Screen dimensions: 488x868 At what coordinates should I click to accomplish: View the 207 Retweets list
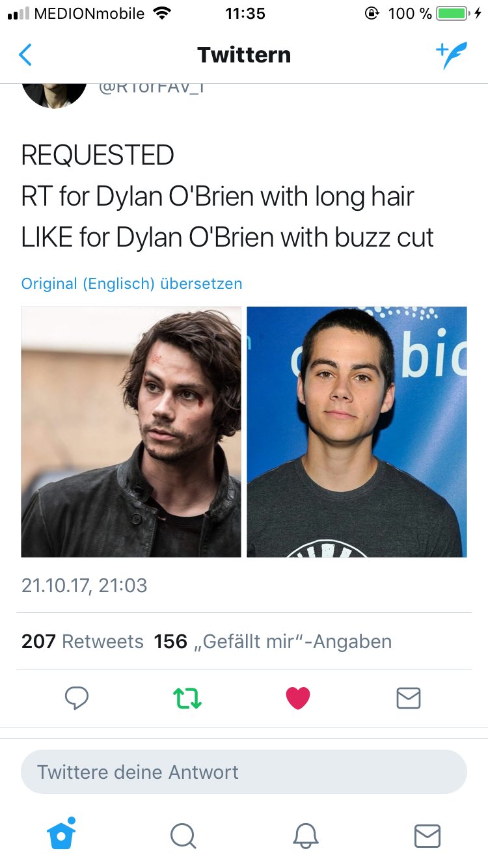(x=83, y=642)
